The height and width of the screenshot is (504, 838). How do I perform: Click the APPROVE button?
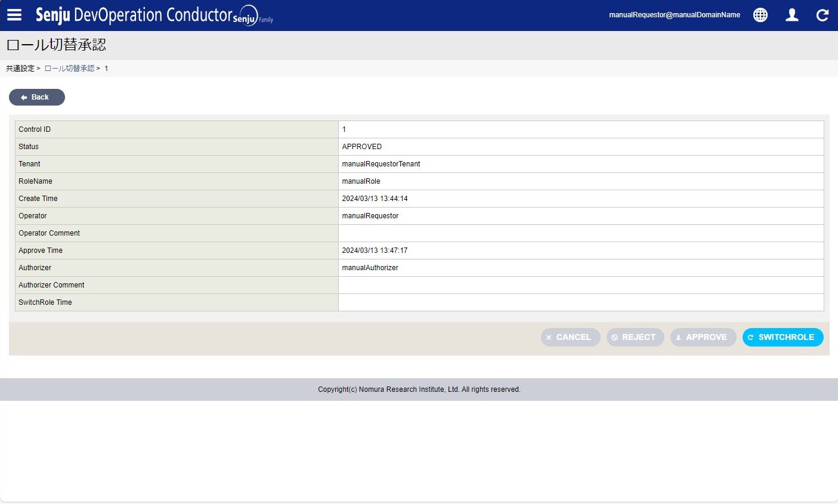703,337
